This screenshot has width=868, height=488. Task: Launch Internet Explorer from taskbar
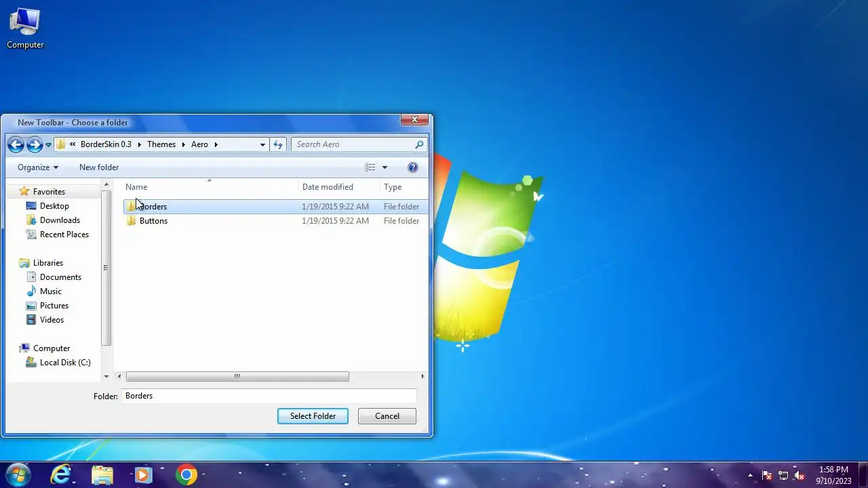click(61, 474)
